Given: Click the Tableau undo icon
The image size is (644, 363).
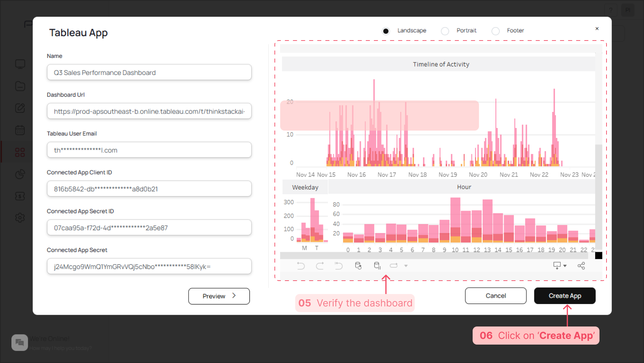Looking at the screenshot, I should (x=301, y=266).
